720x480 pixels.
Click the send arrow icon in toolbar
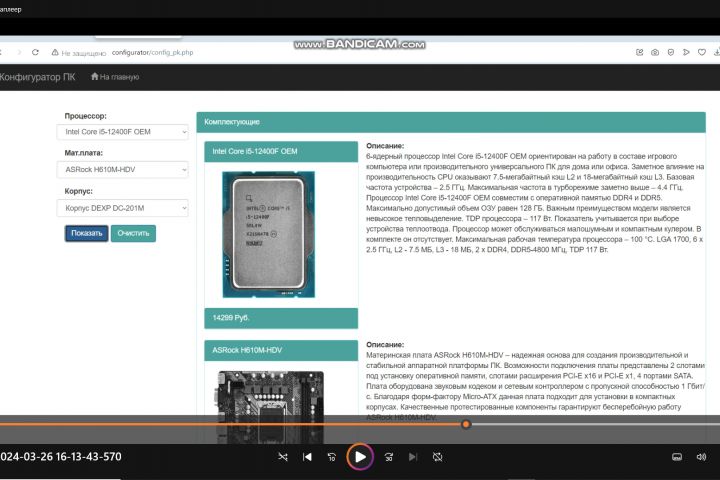pyautogui.click(x=686, y=52)
